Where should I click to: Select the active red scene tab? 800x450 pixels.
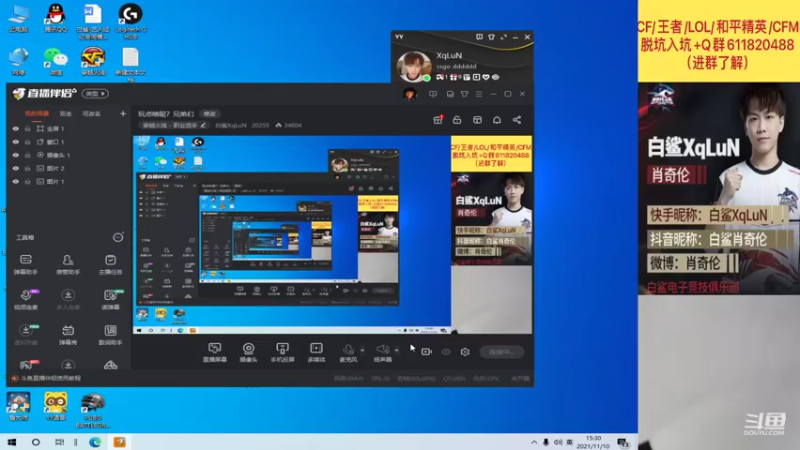[37, 114]
